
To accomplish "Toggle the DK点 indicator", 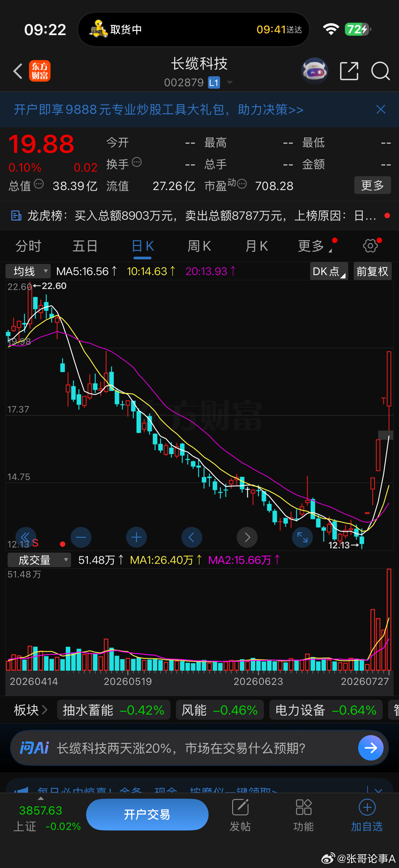I will pyautogui.click(x=329, y=271).
